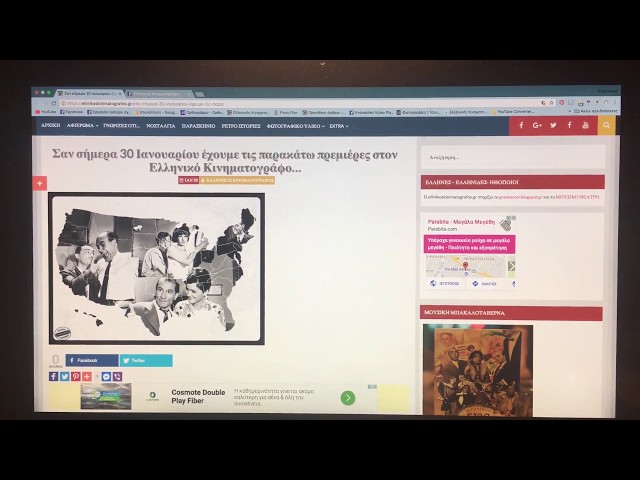Click the yellow search magnifier button
This screenshot has width=640, height=480.
click(607, 125)
